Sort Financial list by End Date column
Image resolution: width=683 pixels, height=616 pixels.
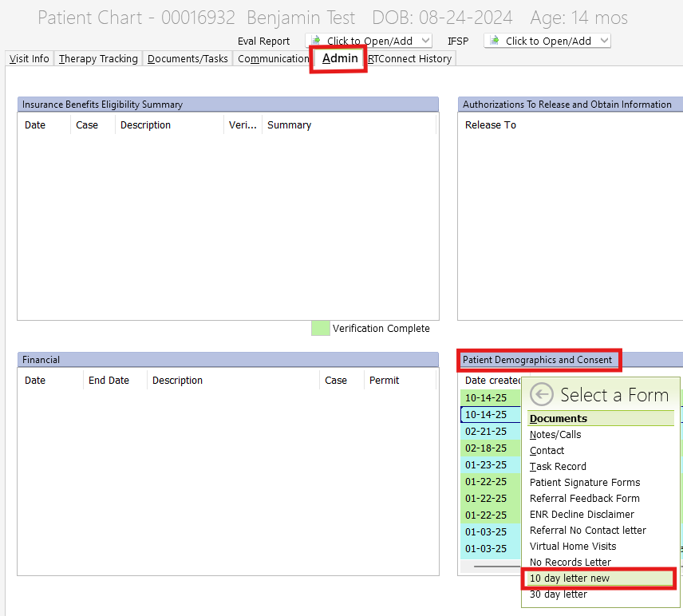coord(109,381)
